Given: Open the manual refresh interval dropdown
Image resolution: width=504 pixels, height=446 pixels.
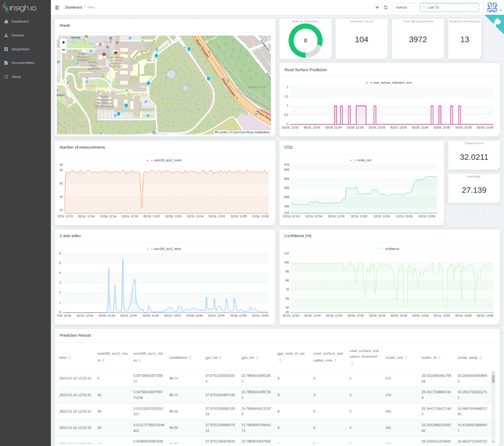Looking at the screenshot, I should [404, 7].
